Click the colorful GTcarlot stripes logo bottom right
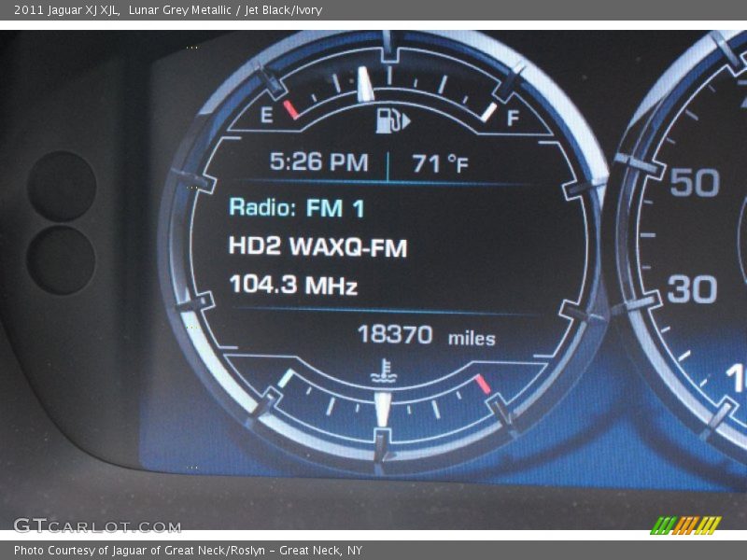747x560 pixels. pos(684,525)
